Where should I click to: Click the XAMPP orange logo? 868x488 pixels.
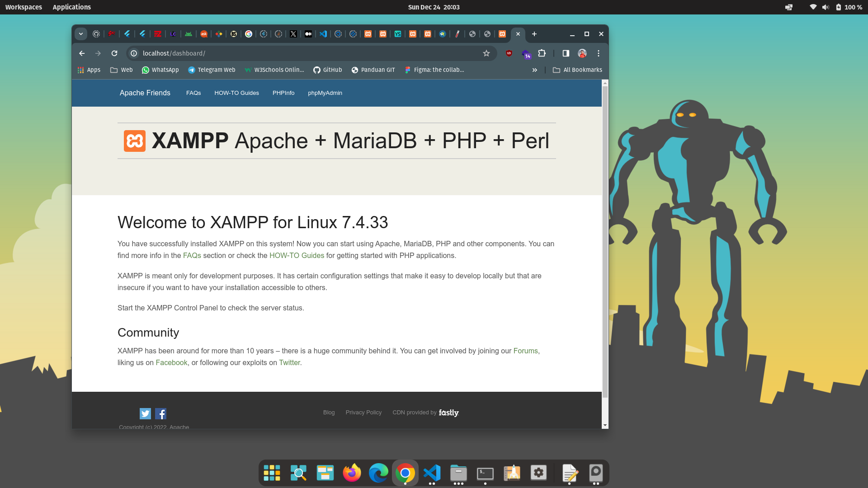pyautogui.click(x=135, y=141)
